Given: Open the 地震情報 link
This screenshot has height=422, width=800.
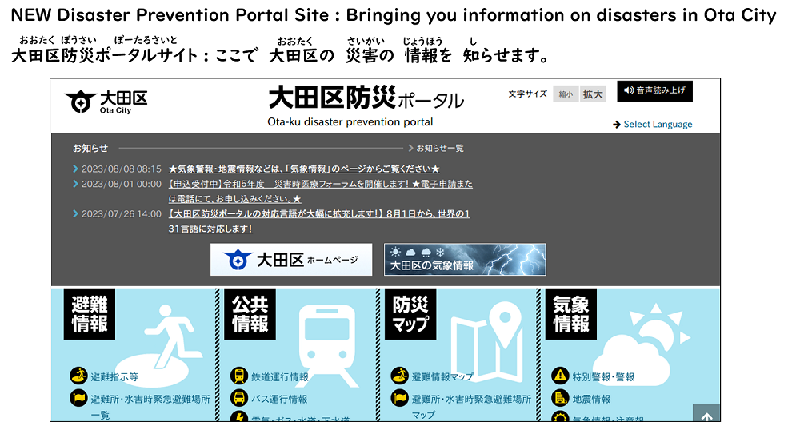Looking at the screenshot, I should 591,399.
